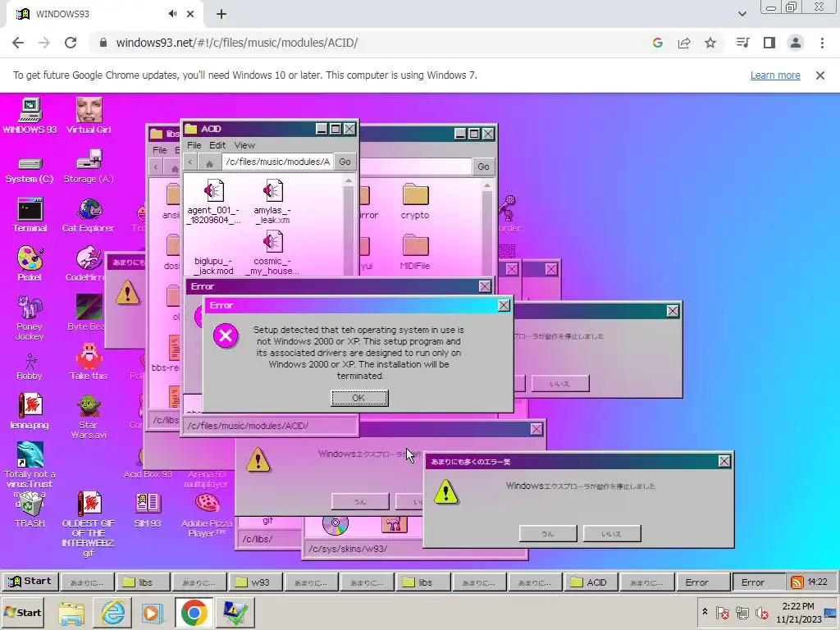The image size is (840, 630).
Task: Click the Windows 7 Start button
Action: tap(22, 612)
